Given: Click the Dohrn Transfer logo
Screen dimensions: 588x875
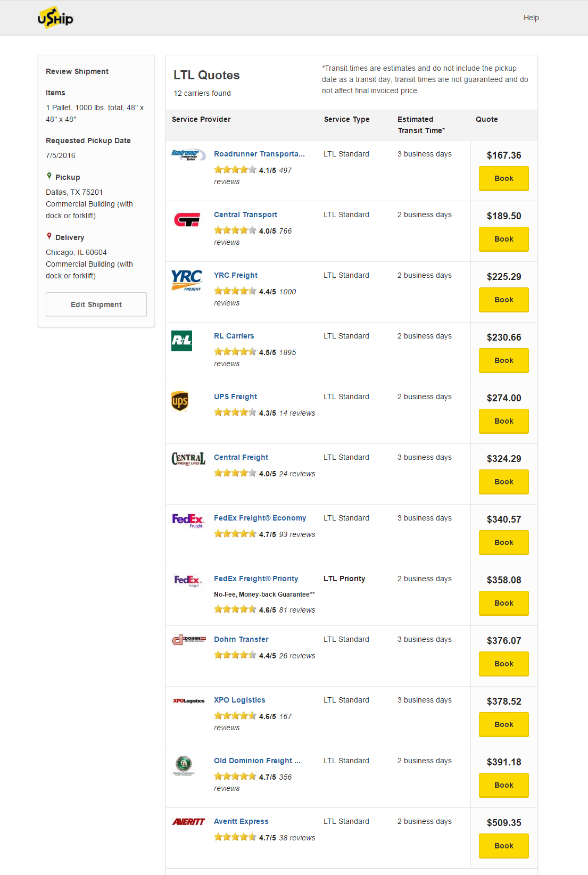Looking at the screenshot, I should pyautogui.click(x=189, y=639).
